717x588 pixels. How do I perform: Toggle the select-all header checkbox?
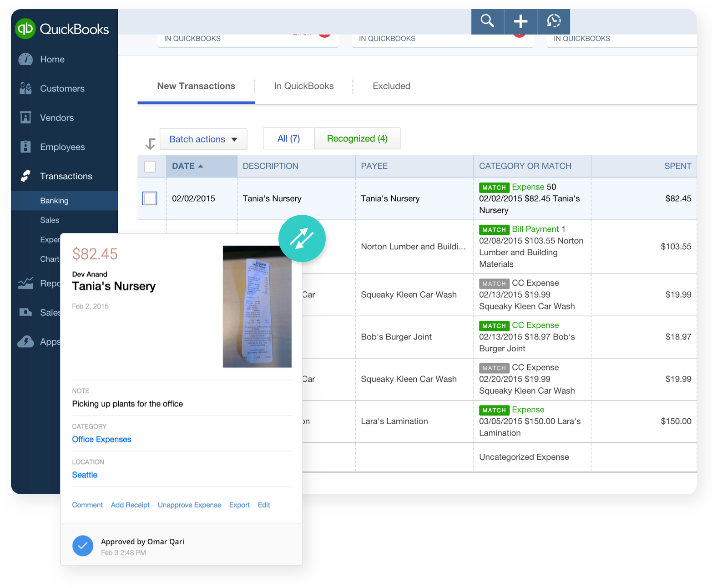(150, 167)
